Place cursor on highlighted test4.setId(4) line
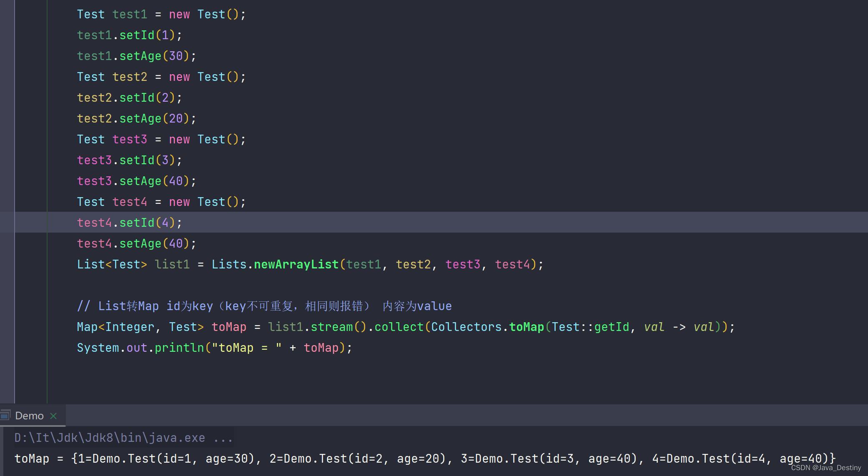Viewport: 868px width, 476px height. (x=129, y=223)
